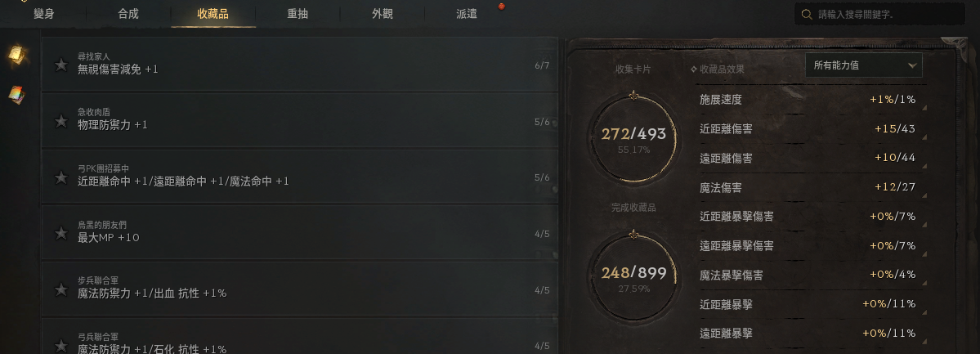Click the 收集卡片 272/493 progress ring
This screenshot has width=980, height=354.
coord(633,137)
